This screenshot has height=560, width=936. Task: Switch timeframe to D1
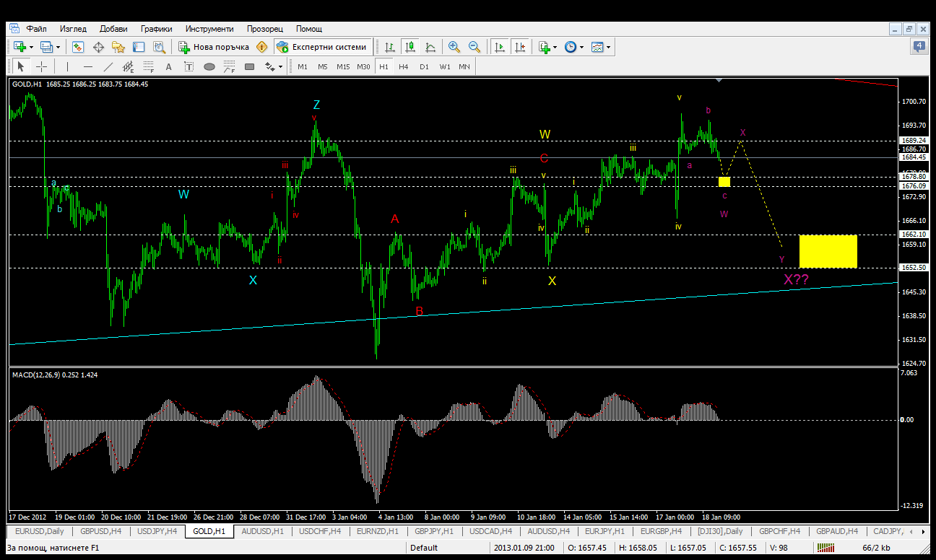424,66
